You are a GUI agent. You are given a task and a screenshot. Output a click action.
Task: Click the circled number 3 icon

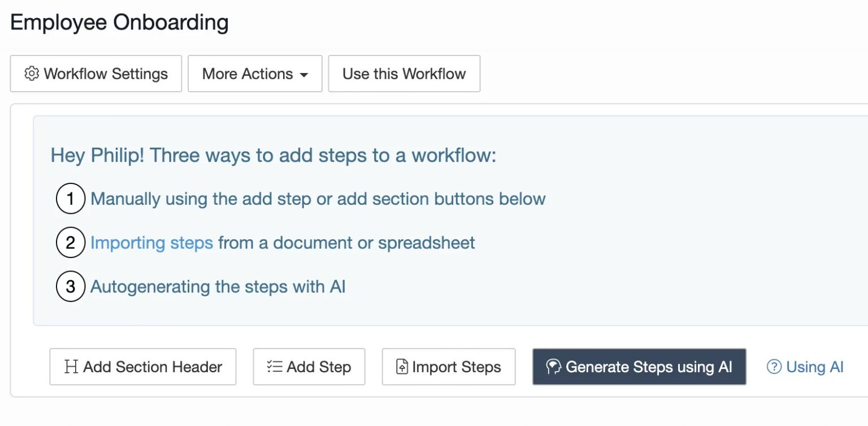(x=71, y=286)
